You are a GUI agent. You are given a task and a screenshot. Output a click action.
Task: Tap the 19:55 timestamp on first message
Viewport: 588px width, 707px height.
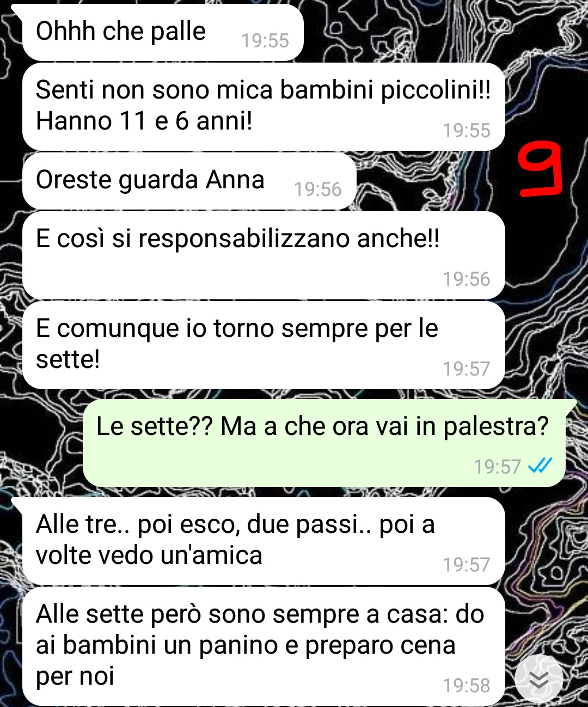[265, 41]
